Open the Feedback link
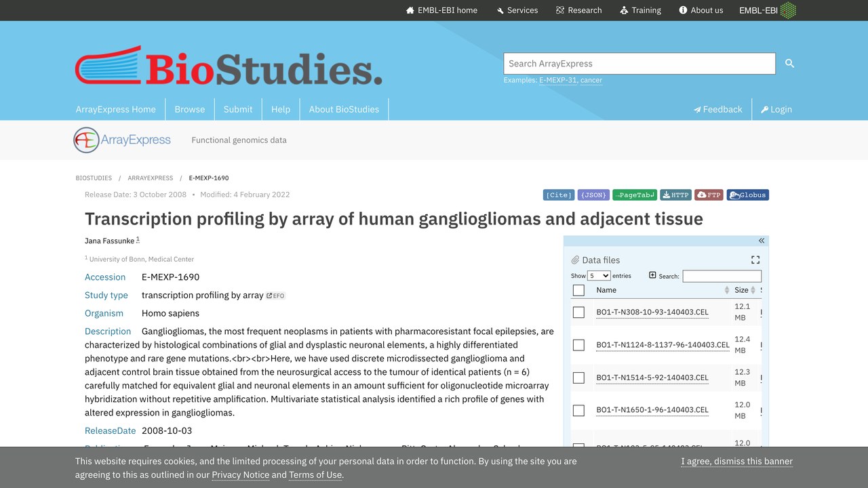Viewport: 868px width, 488px height. [x=717, y=109]
